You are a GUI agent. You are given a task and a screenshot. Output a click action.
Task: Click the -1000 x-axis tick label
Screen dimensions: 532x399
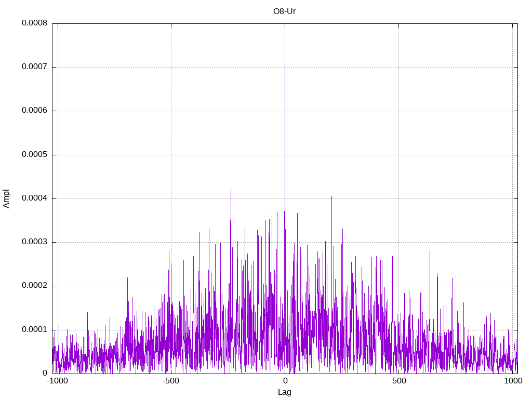tap(57, 381)
